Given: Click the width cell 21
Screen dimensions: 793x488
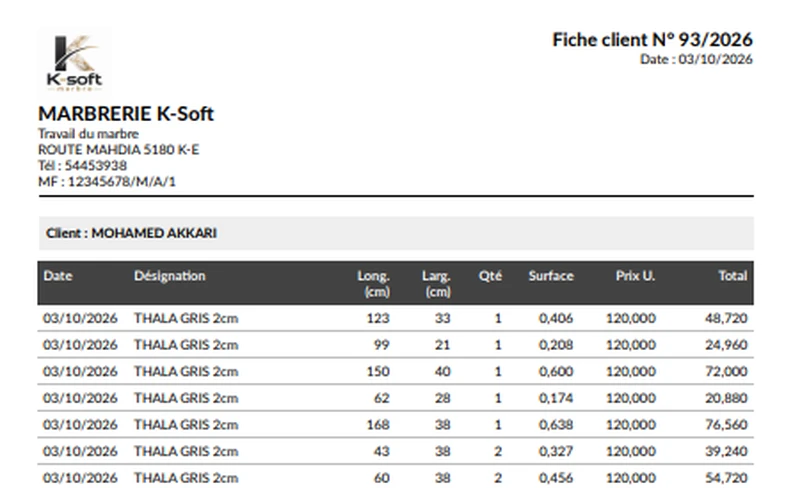Looking at the screenshot, I should pos(443,345).
